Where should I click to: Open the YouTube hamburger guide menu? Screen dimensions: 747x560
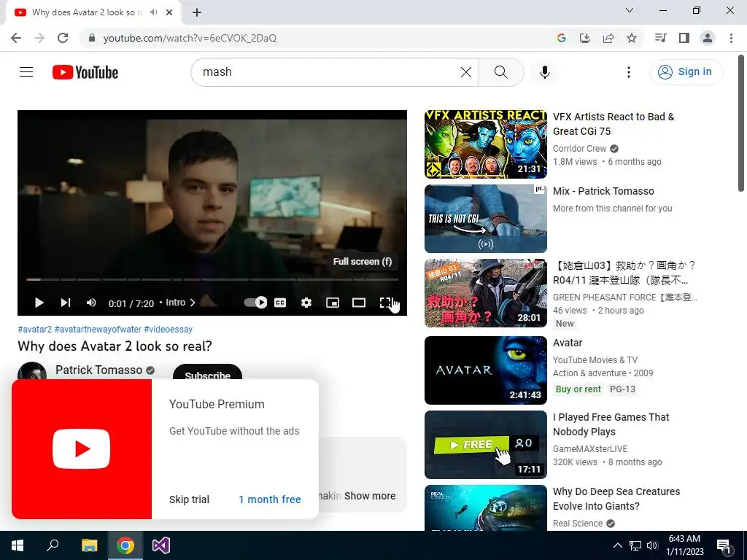click(x=26, y=72)
